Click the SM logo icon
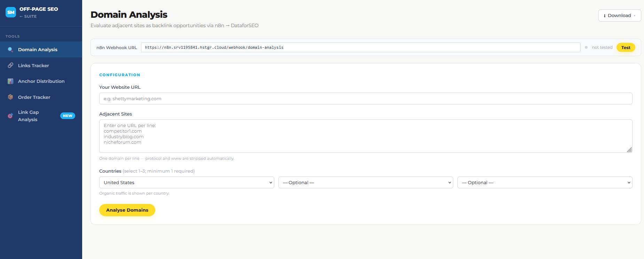644x259 pixels. (11, 12)
